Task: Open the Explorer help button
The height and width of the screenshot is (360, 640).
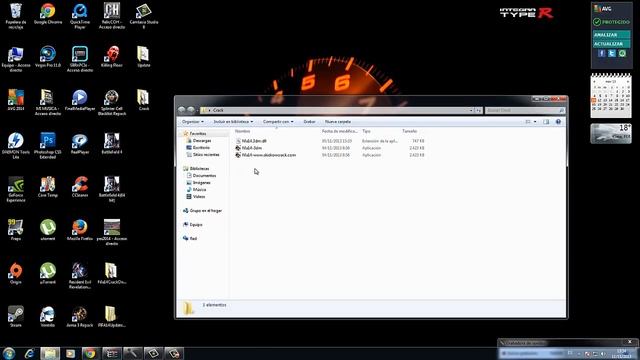Action: pos(558,122)
